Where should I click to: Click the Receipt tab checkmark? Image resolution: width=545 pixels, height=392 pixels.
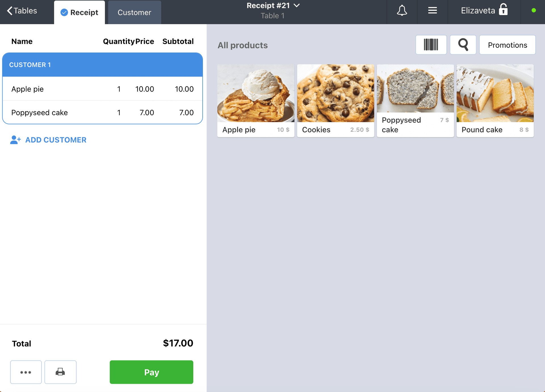[x=64, y=12]
